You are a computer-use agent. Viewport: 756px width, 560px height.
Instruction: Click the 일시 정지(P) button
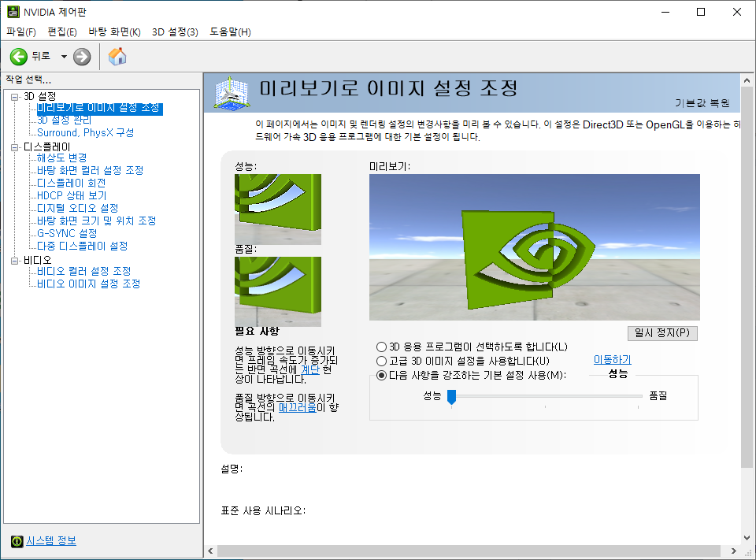662,333
